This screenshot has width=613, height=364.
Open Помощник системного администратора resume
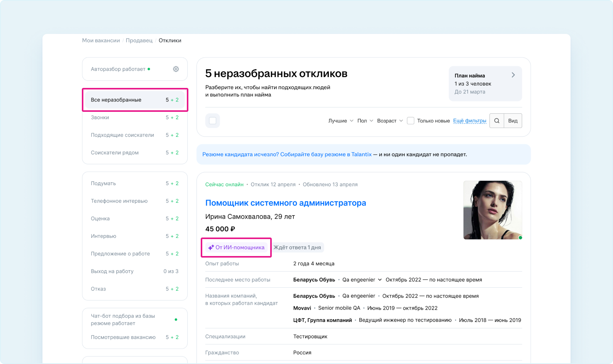pyautogui.click(x=285, y=203)
